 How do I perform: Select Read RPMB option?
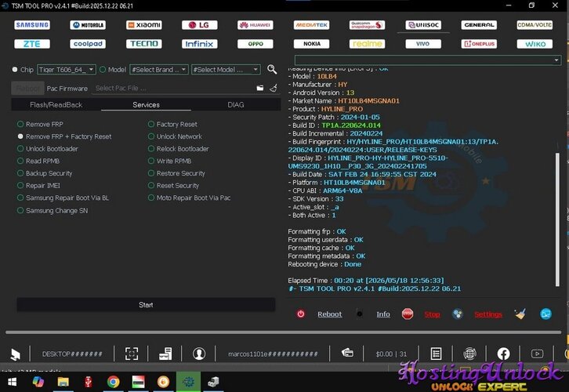click(x=38, y=161)
